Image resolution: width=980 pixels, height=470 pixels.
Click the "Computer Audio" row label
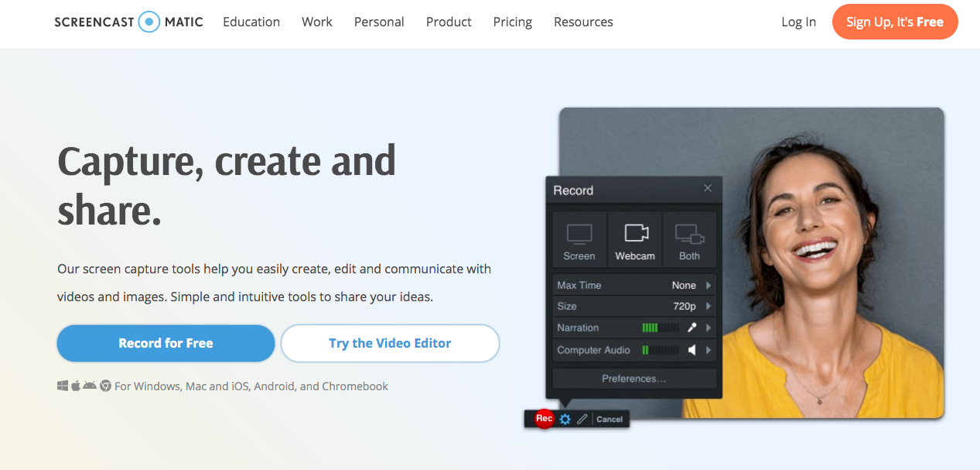tap(593, 350)
